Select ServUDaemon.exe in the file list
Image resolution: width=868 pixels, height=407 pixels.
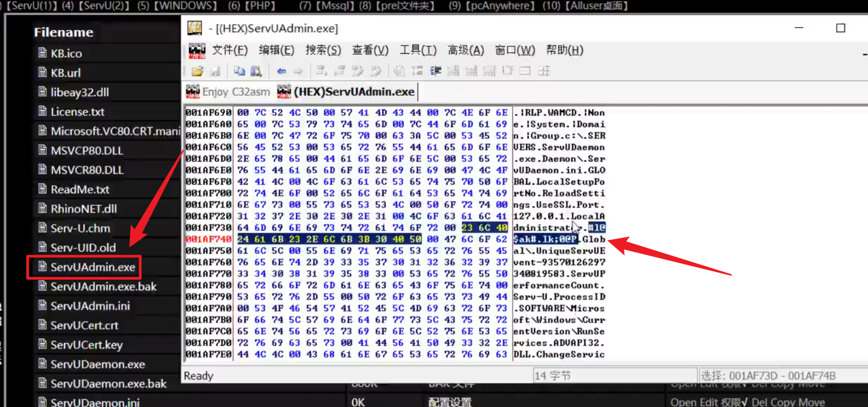coord(97,364)
